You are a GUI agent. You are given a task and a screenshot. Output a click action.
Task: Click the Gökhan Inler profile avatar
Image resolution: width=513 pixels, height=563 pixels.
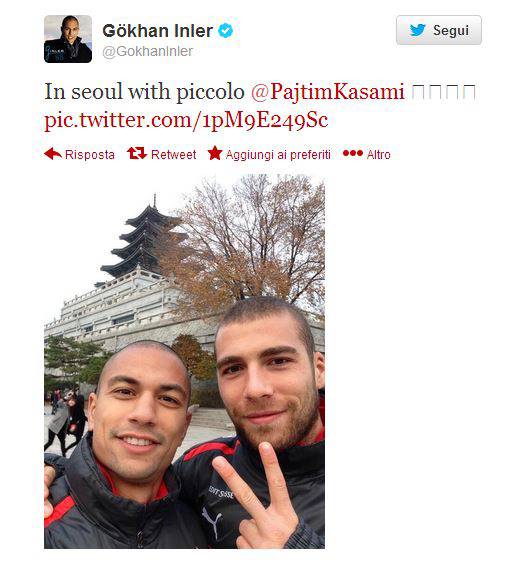pyautogui.click(x=68, y=39)
